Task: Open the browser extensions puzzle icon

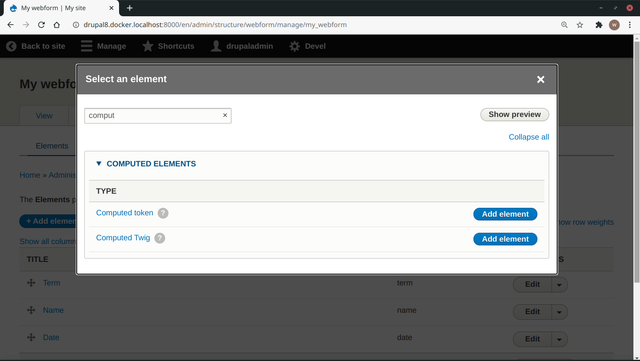Action: tap(599, 25)
